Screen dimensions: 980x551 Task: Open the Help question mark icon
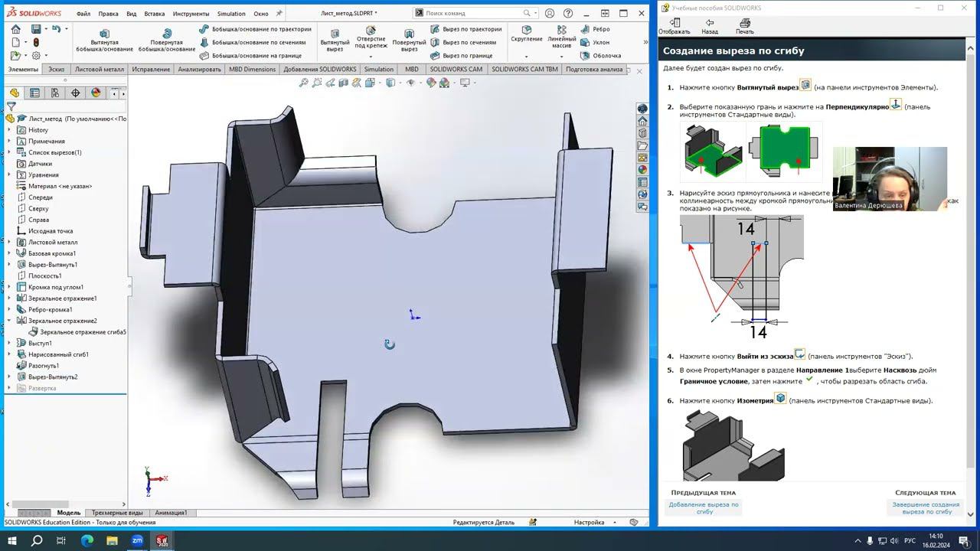(567, 13)
